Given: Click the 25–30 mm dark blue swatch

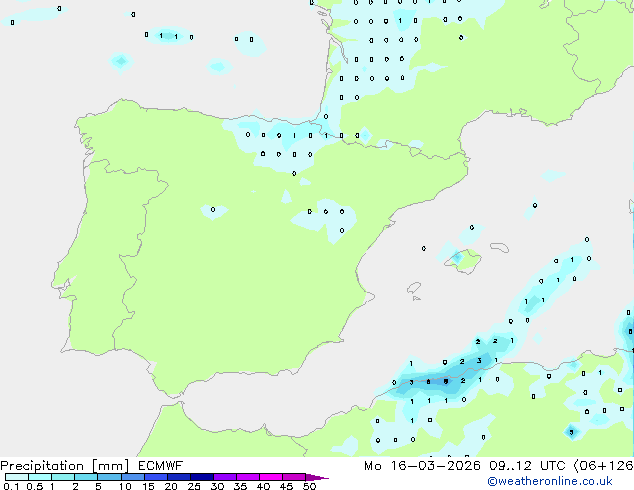Looking at the screenshot, I should tap(201, 477).
